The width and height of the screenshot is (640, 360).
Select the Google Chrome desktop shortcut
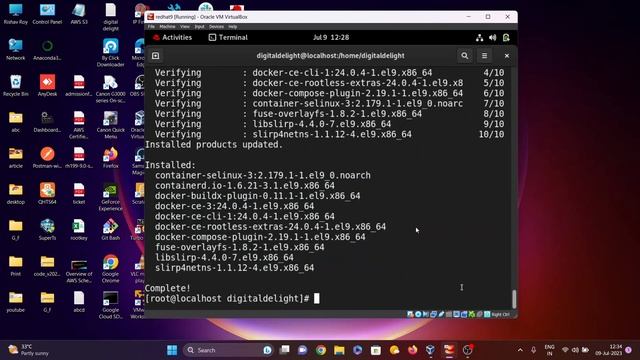[111, 269]
